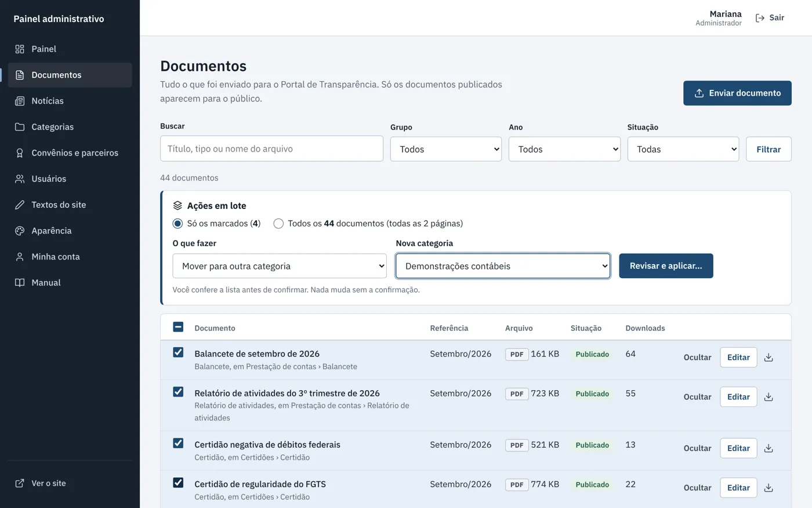Click the PDF badge on FGTS row

point(517,485)
